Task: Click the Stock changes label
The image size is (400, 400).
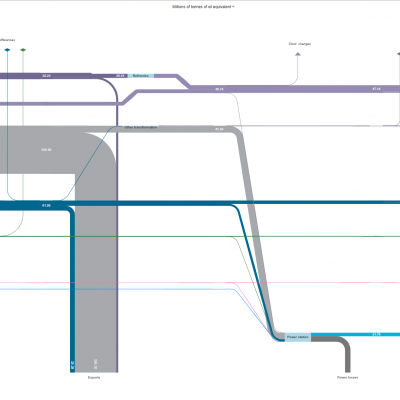Action: [300, 44]
